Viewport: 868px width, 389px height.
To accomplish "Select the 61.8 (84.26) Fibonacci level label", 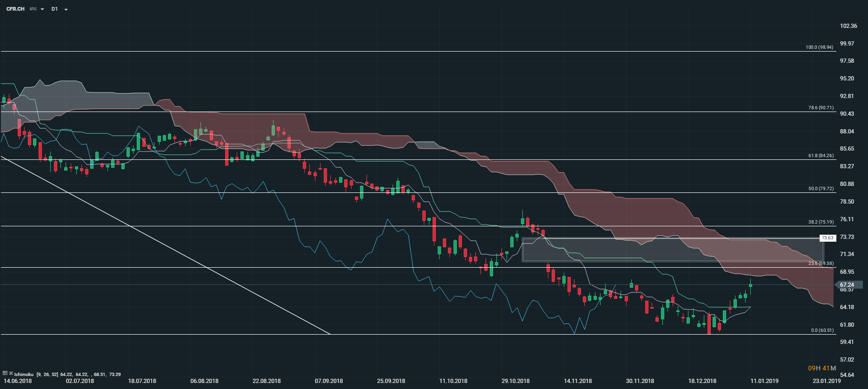I will [x=821, y=156].
